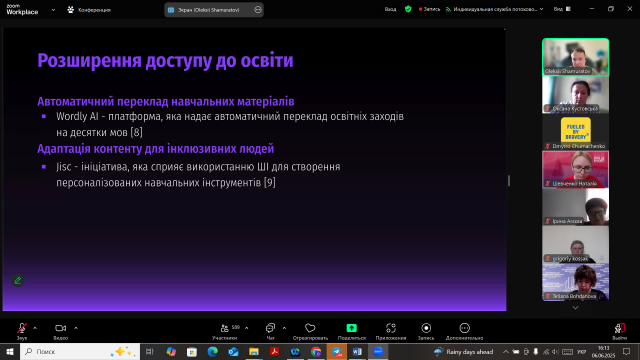Image resolution: width=640 pixels, height=360 pixels.
Task: Open Дополнительно more options
Action: [464, 331]
